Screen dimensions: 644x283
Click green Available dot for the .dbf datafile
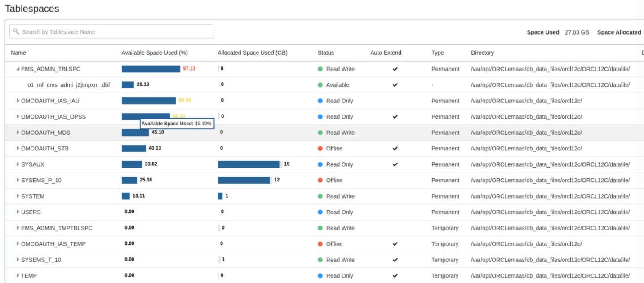point(320,85)
